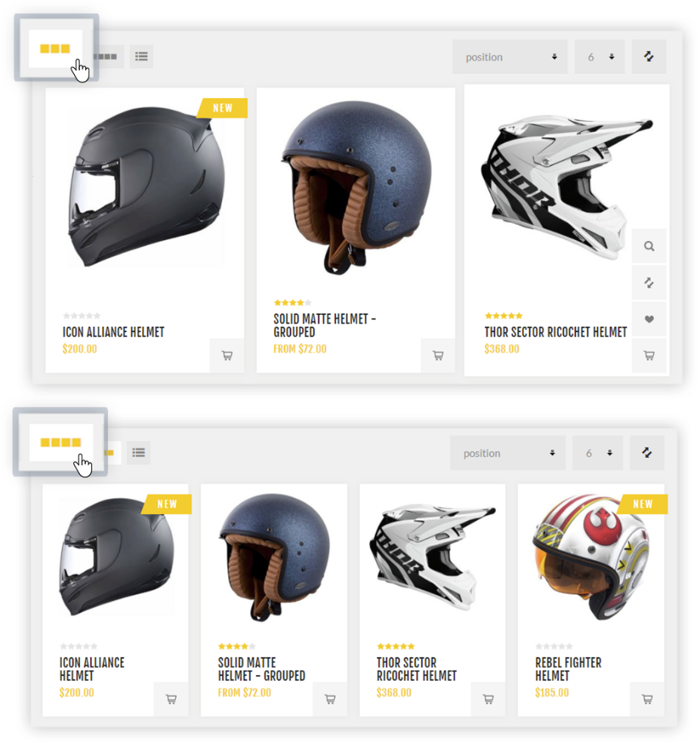
Task: Open the top panel's position sort dropdown
Action: tap(510, 57)
